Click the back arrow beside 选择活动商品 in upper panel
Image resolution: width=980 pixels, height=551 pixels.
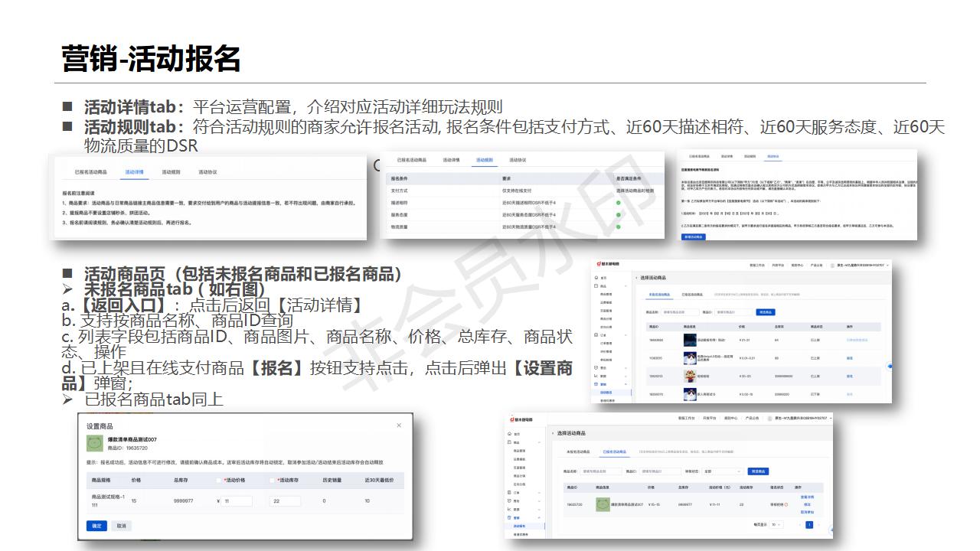[x=636, y=278]
